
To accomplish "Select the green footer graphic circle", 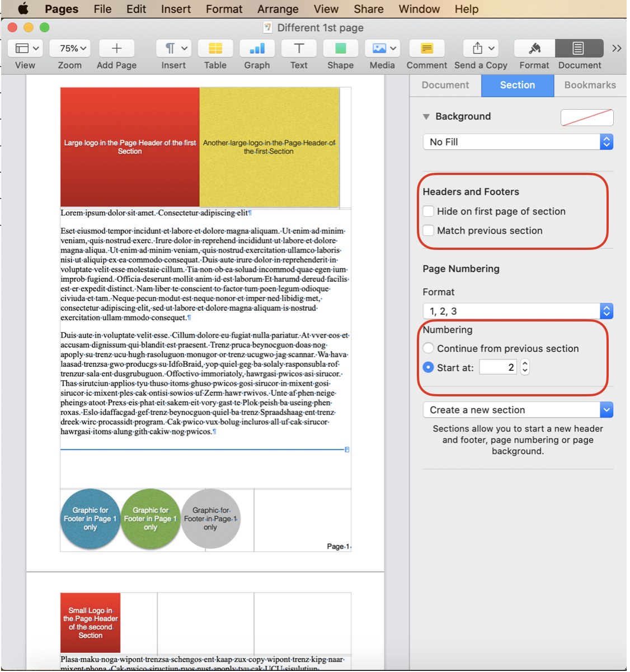I will click(151, 519).
